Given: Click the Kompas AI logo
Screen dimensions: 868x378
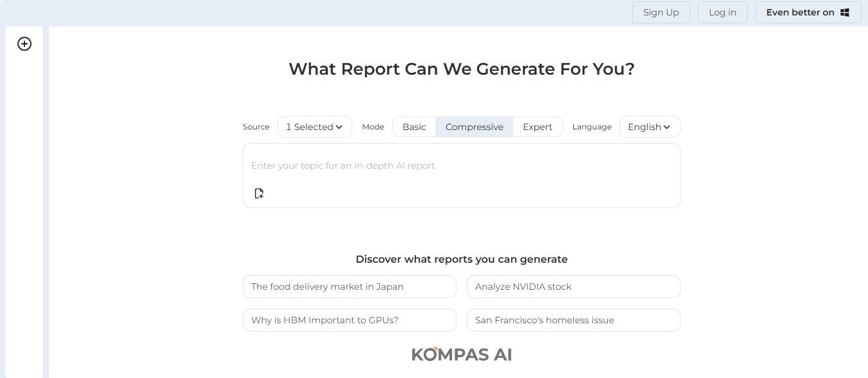Looking at the screenshot, I should click(461, 354).
